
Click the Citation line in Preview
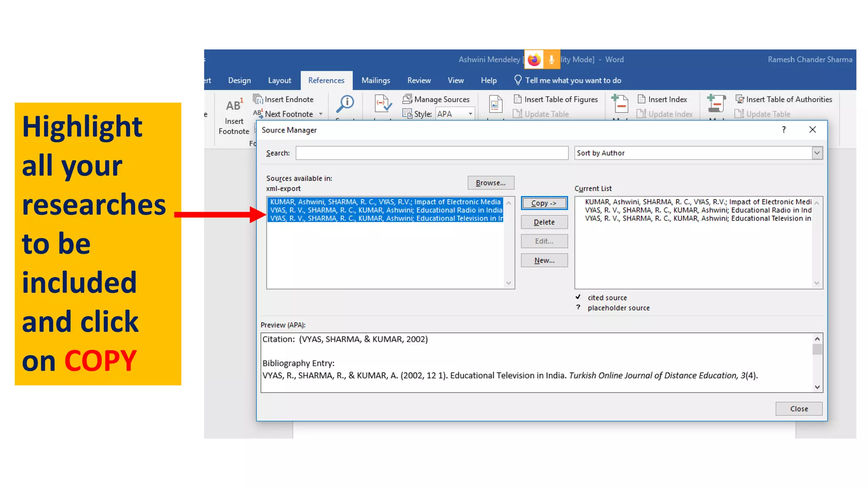click(x=345, y=339)
